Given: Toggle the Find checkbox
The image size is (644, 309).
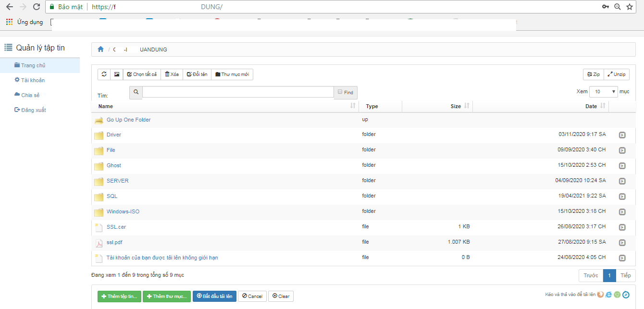Looking at the screenshot, I should coord(340,92).
